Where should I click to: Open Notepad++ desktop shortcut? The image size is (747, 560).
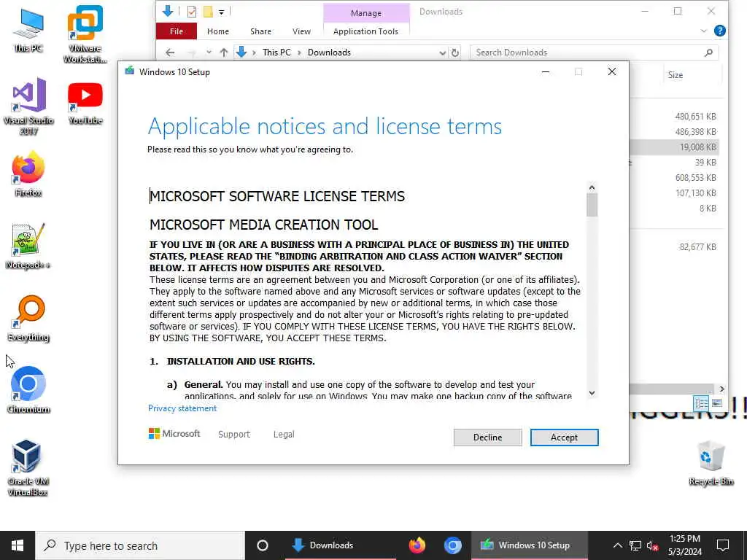click(28, 246)
